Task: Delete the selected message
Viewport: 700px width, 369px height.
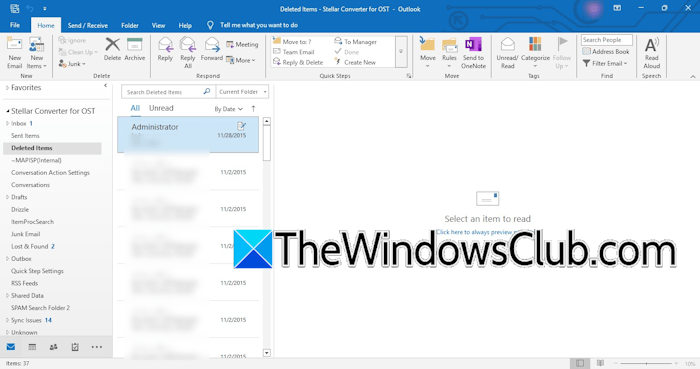Action: [112, 49]
